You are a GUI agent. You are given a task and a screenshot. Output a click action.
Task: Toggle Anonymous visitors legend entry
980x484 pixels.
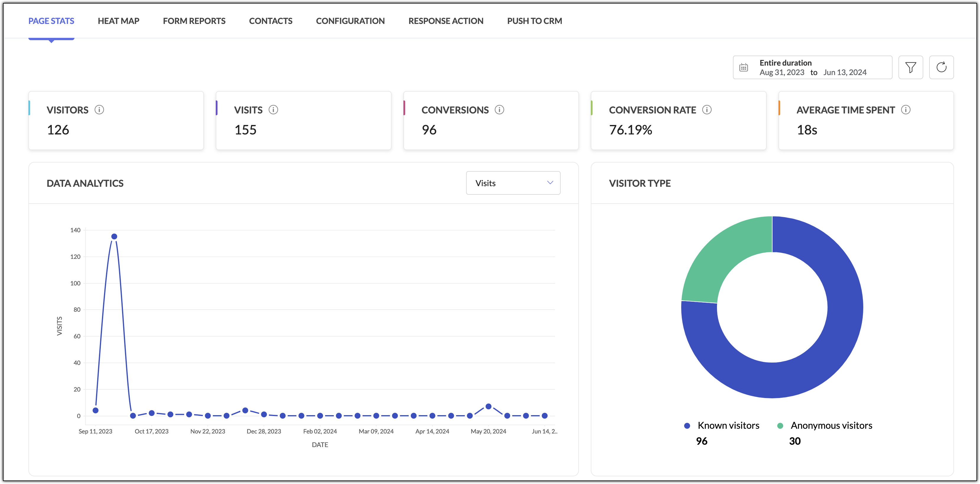(x=825, y=425)
